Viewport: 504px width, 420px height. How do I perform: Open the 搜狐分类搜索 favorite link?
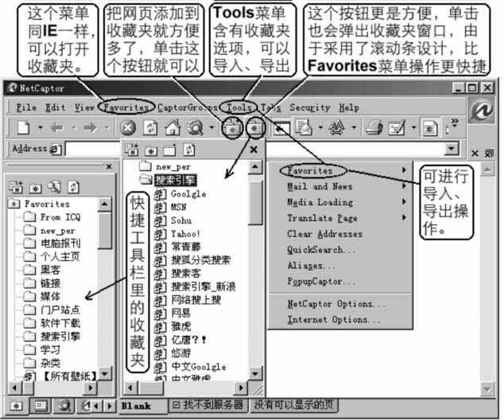point(201,260)
